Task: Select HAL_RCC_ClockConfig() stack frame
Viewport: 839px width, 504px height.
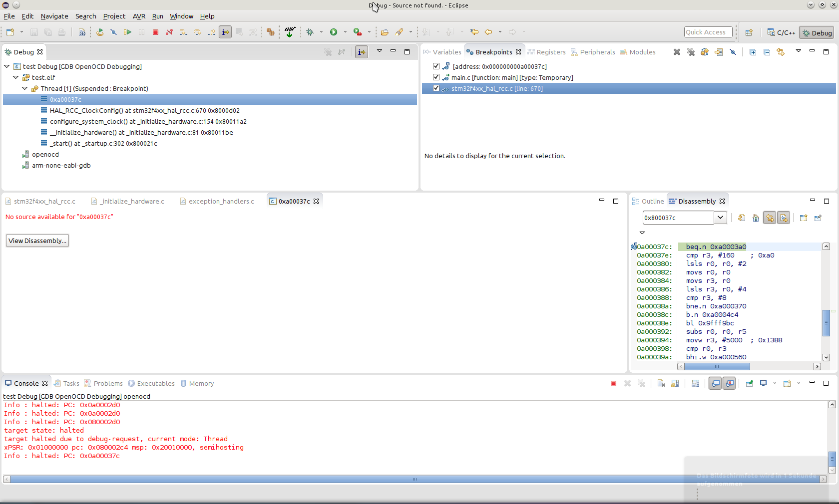Action: [145, 110]
